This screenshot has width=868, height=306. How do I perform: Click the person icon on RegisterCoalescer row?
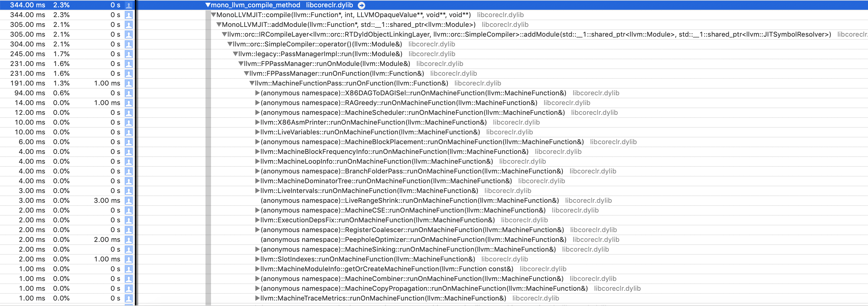tap(128, 230)
